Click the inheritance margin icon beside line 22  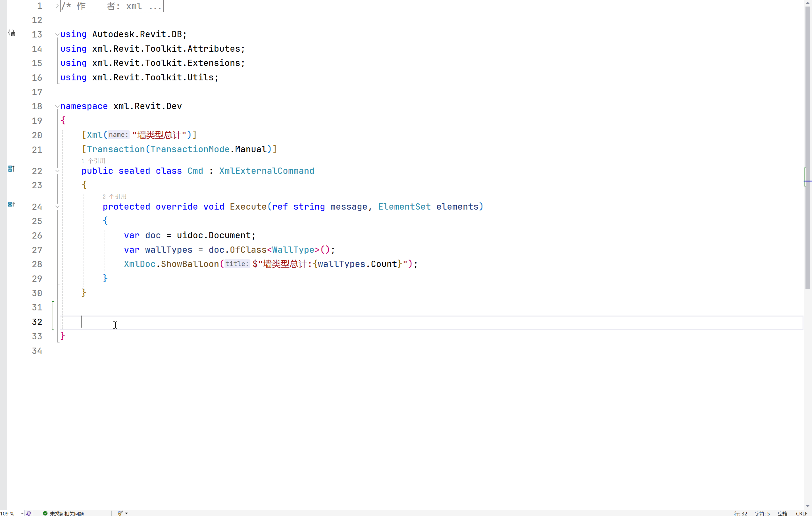[11, 169]
